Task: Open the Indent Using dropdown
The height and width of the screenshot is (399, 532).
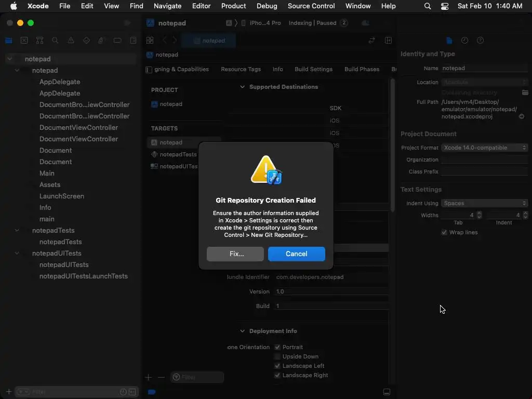Action: [x=484, y=203]
